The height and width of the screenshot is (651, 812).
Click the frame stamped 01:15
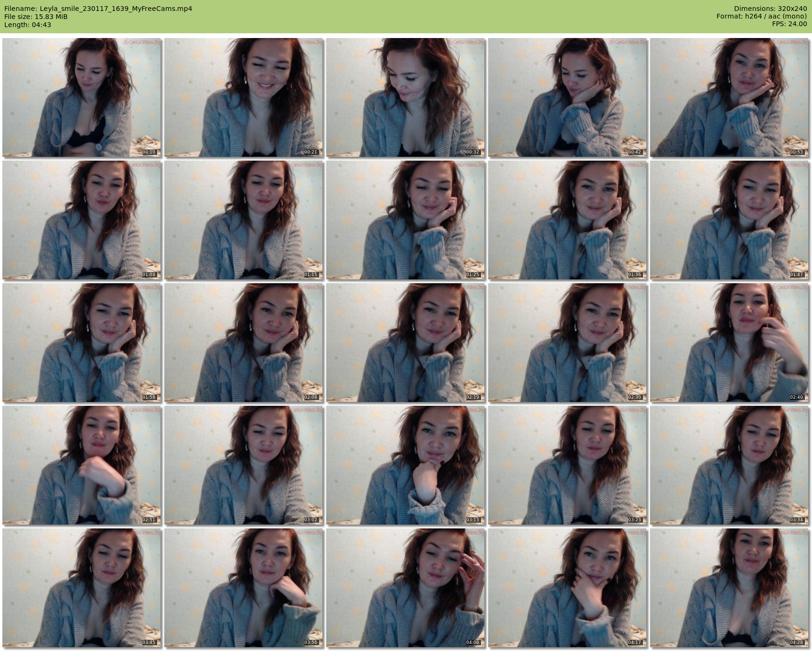pos(244,220)
